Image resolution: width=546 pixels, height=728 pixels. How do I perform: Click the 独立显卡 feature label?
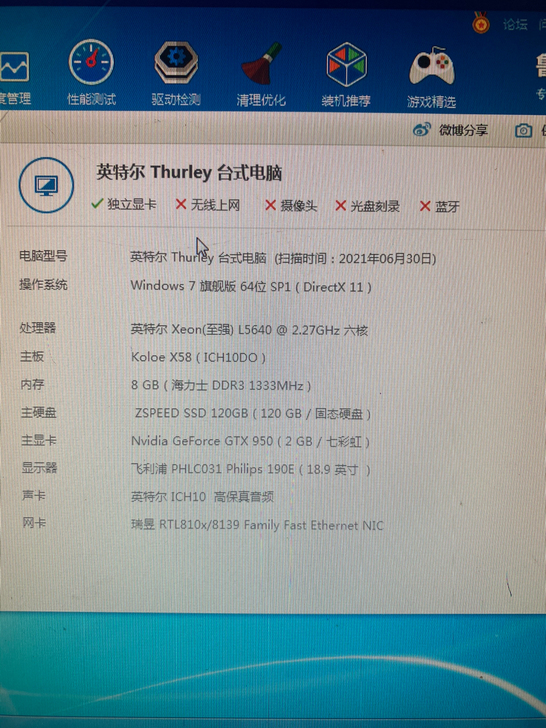[132, 204]
